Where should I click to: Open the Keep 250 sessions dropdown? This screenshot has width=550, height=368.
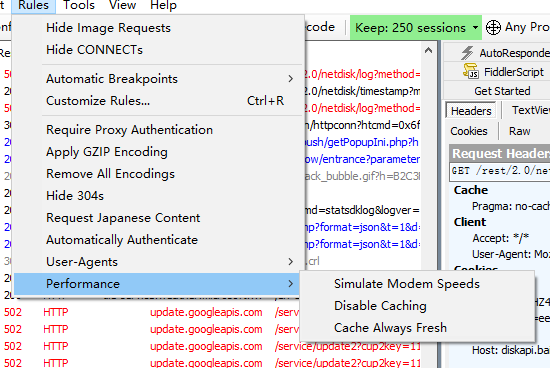(x=416, y=27)
